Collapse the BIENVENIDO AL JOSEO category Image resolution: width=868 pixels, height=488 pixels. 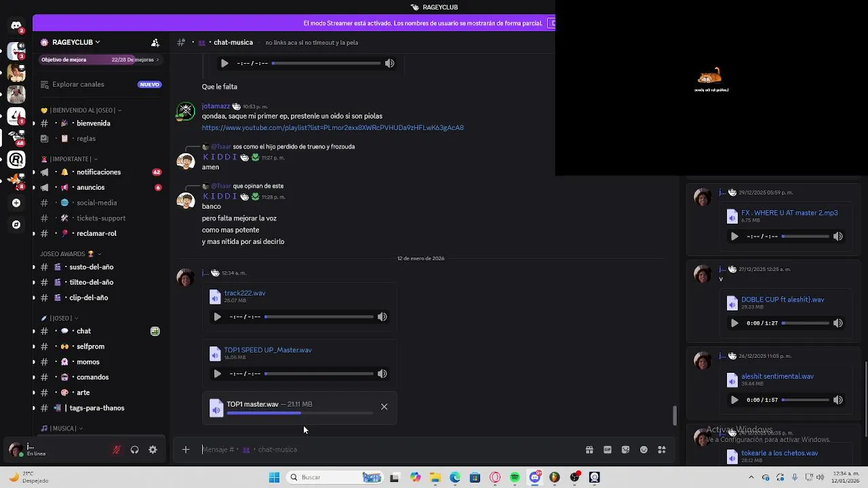81,110
